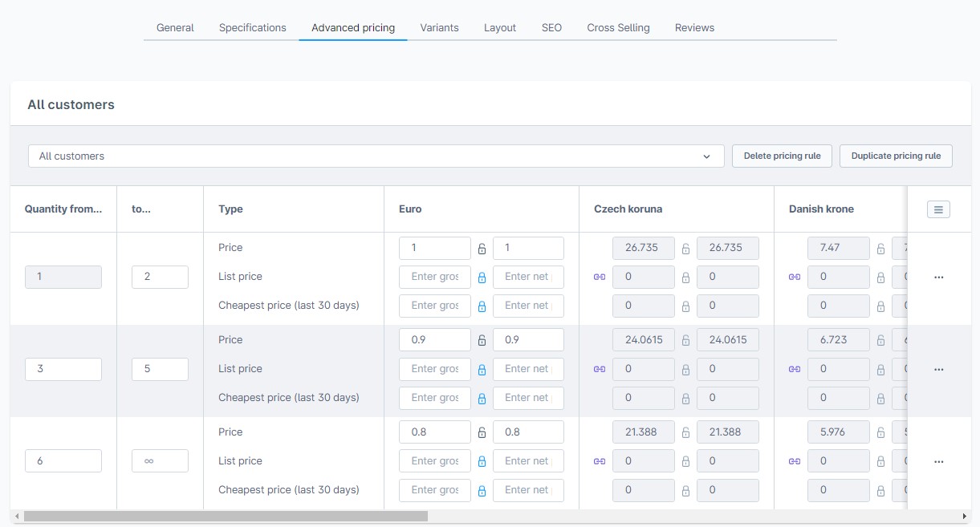Screen dimensions: 980x527
Task: Click Danish krone lock beside 5.976
Action: pos(880,433)
